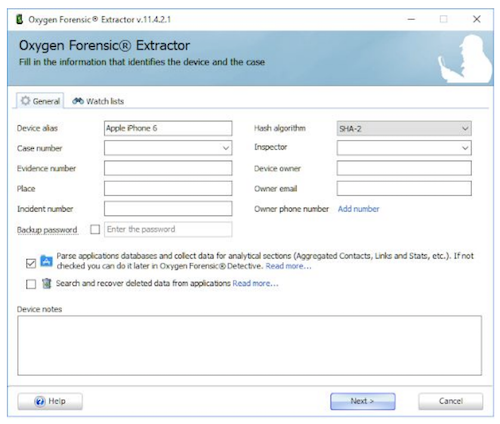Select the General tab
500x424 pixels.
click(40, 101)
